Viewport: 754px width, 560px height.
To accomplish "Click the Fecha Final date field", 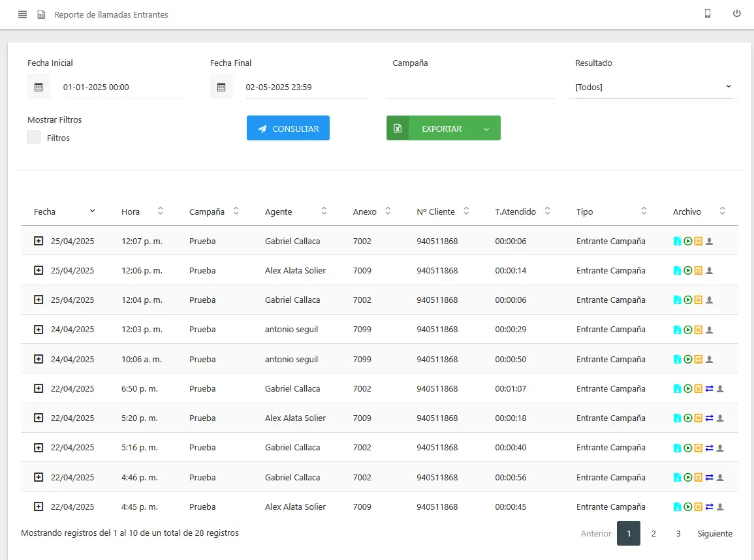I will click(306, 87).
